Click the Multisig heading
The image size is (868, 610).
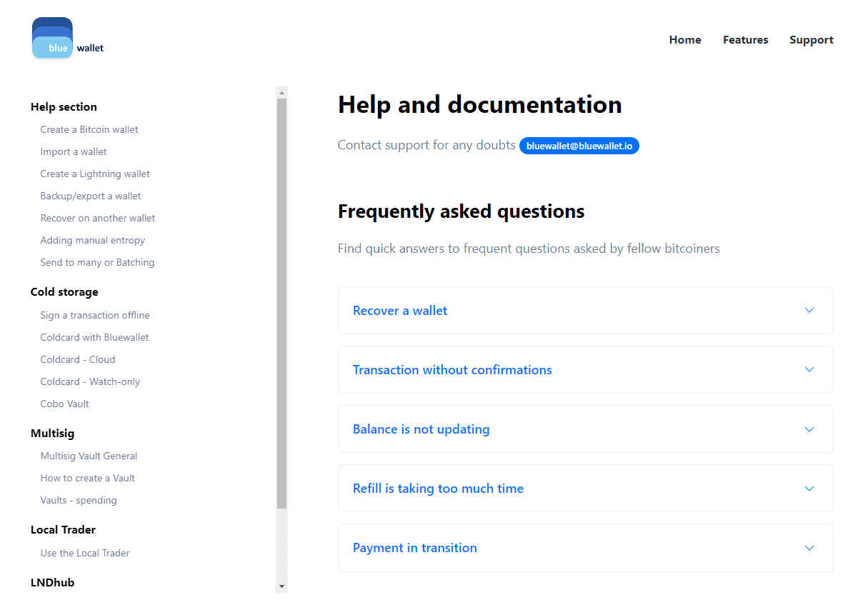coord(52,434)
